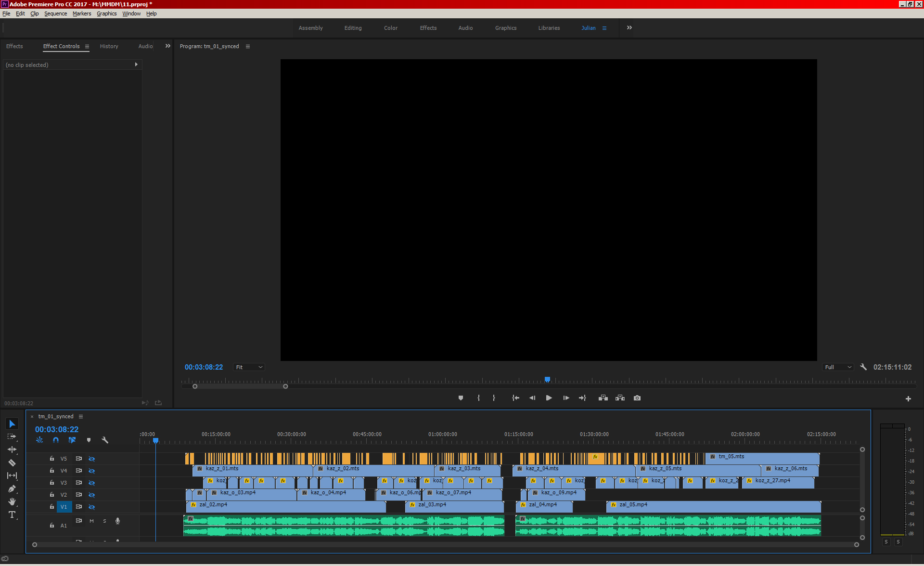Open timeline display settings wrench

pos(105,440)
